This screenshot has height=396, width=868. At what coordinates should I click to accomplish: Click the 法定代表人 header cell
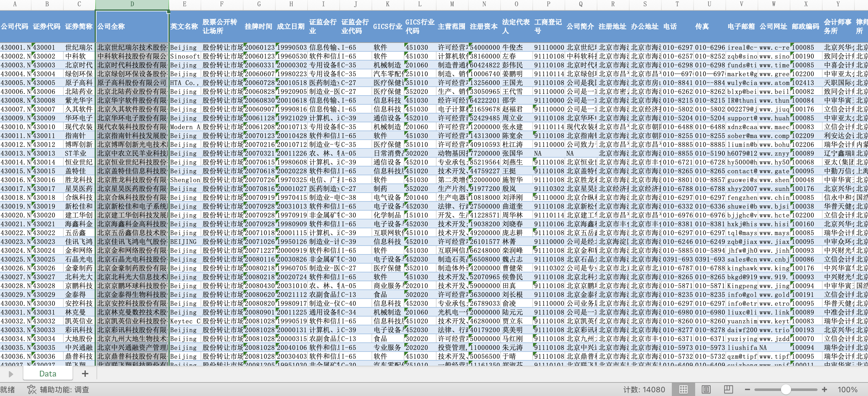[x=516, y=26]
